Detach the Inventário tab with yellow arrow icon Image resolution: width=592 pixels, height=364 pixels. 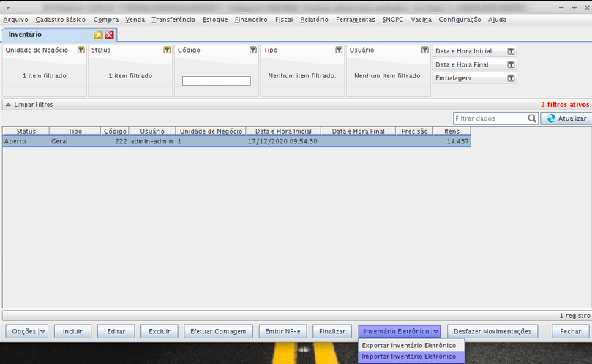click(98, 34)
